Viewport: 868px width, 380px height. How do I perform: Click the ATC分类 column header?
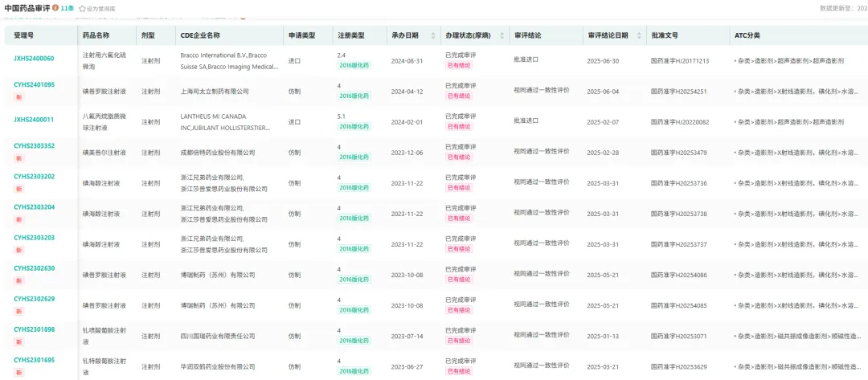747,35
